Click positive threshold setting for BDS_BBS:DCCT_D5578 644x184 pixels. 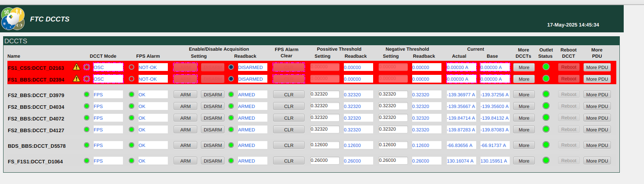click(x=325, y=145)
